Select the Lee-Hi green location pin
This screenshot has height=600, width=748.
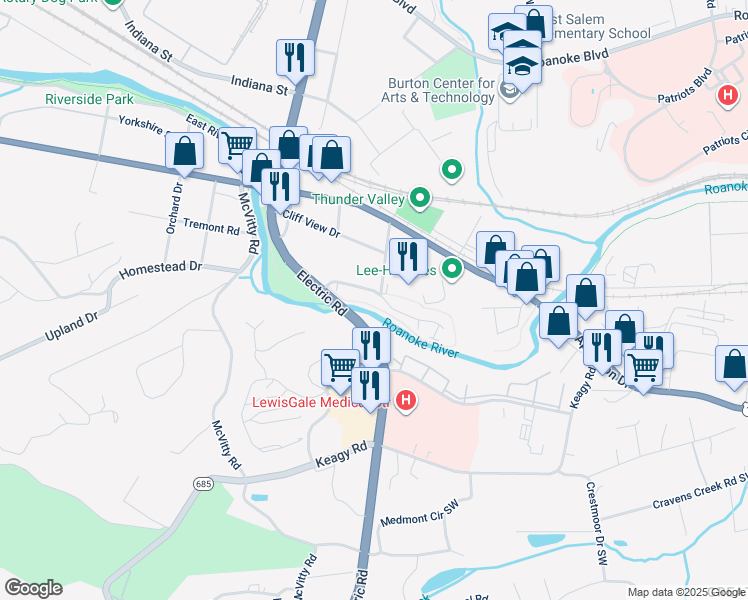[451, 269]
